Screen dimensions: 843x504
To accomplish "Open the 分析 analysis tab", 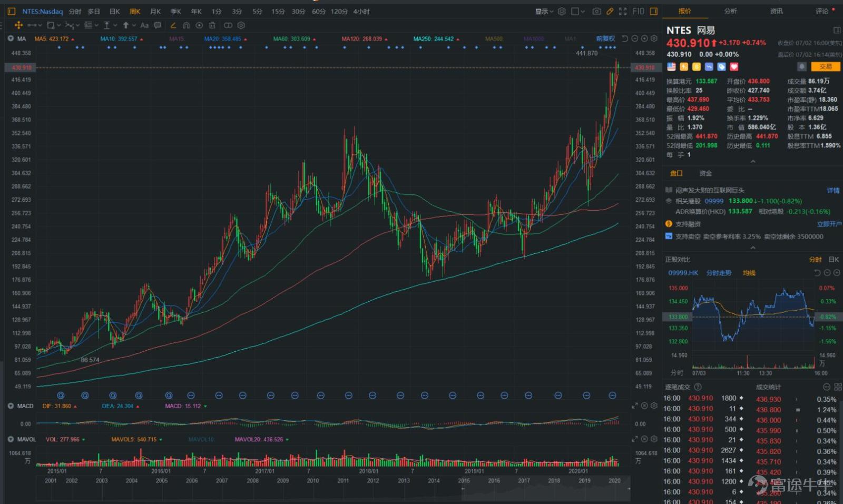I will pyautogui.click(x=731, y=11).
